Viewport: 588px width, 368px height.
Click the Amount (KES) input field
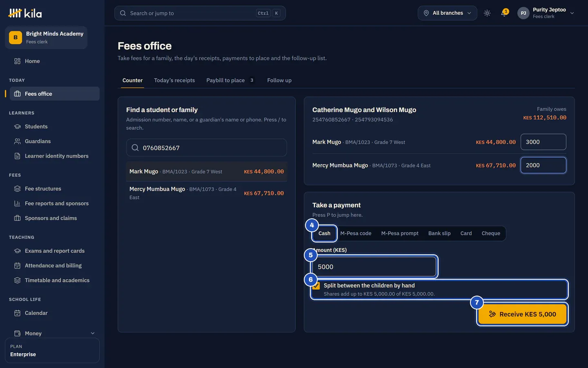point(374,267)
